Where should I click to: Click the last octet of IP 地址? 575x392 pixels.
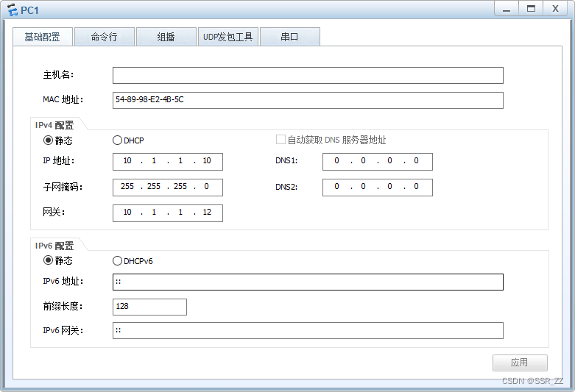207,161
